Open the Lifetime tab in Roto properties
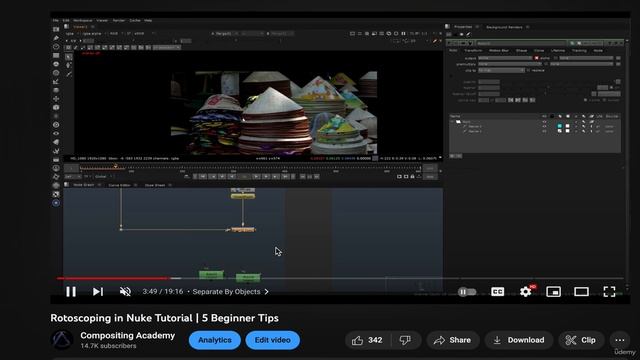This screenshot has width=640, height=360. pyautogui.click(x=558, y=51)
